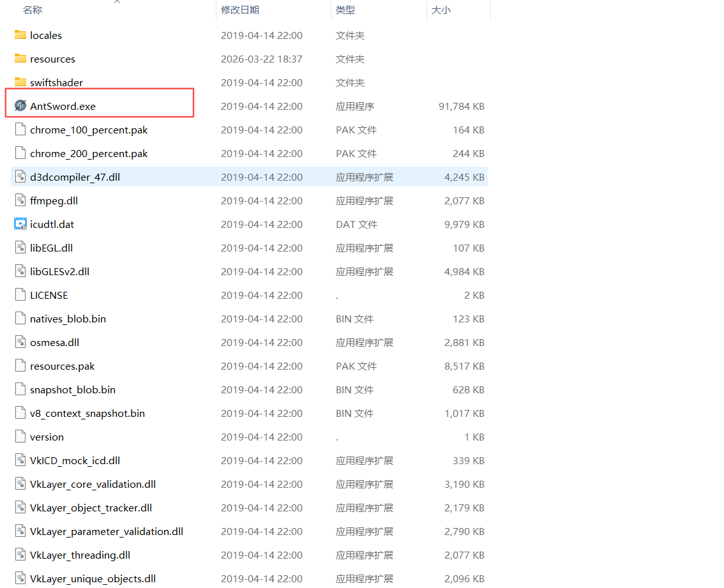Select the libGLESv2.dll file name

[59, 271]
